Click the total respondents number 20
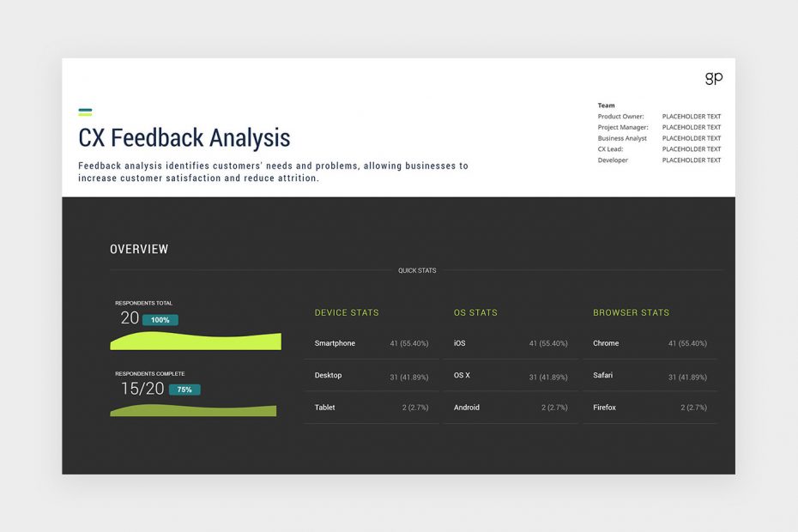This screenshot has width=798, height=532. (130, 318)
